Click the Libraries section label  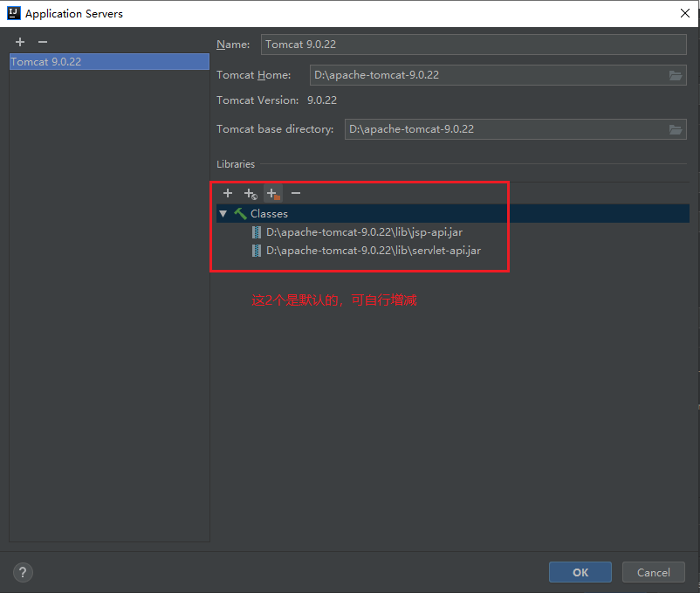point(236,164)
